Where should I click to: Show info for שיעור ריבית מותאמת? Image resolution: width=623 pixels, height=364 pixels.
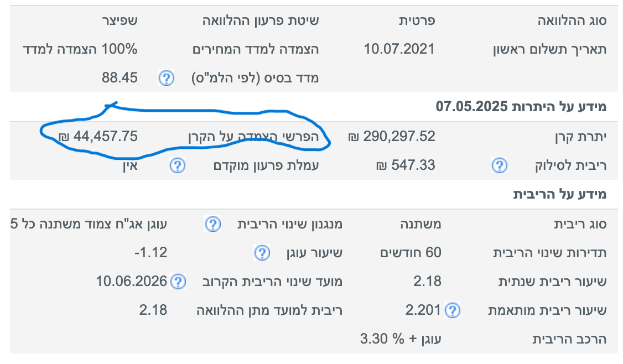453,310
